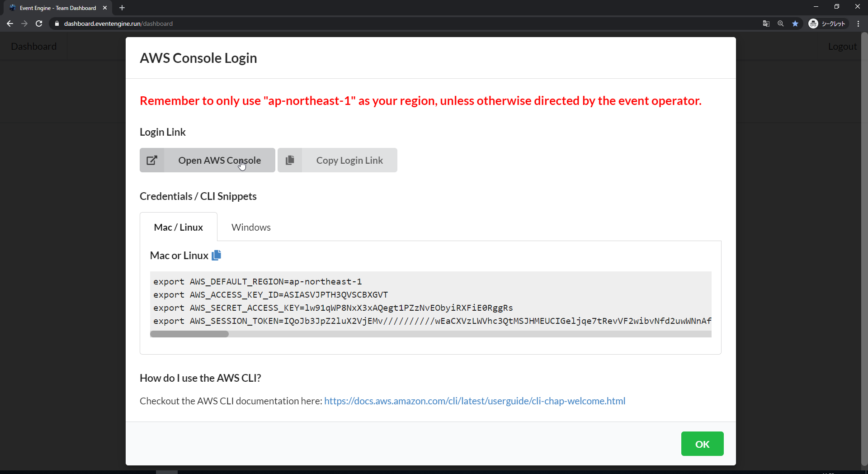Open the AWS Console button
This screenshot has width=868, height=474.
tap(207, 160)
